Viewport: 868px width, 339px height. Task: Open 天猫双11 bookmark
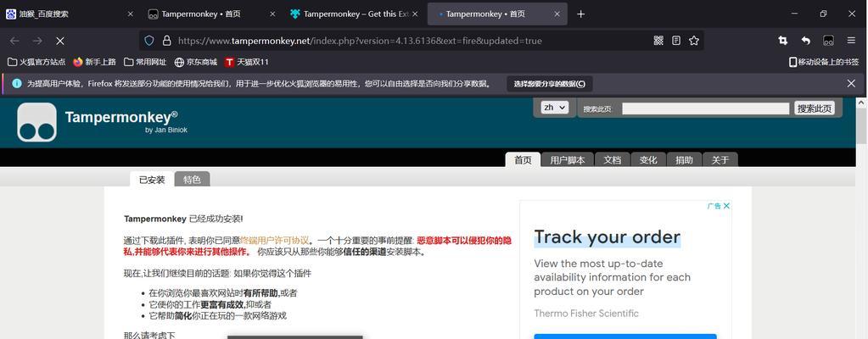[247, 62]
